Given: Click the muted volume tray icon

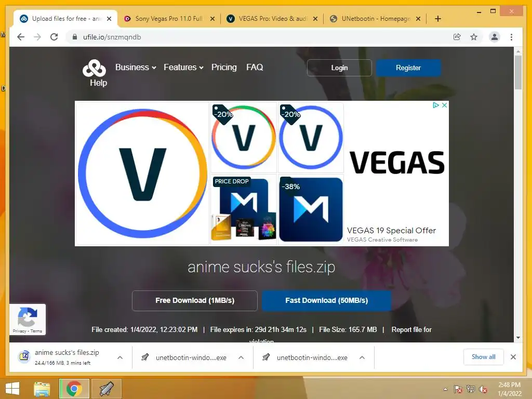Looking at the screenshot, I should coord(483,389).
